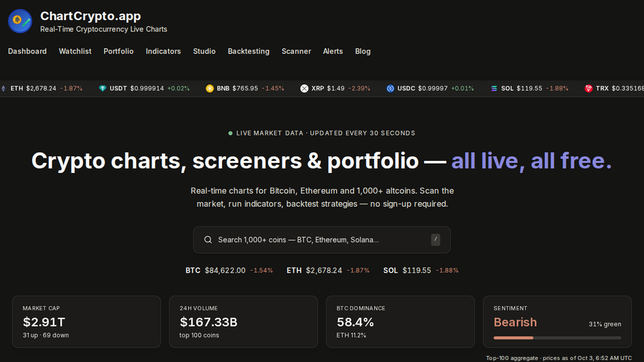Click the Bearish sentiment label
Viewport: 644px width, 362px height.
pos(515,322)
